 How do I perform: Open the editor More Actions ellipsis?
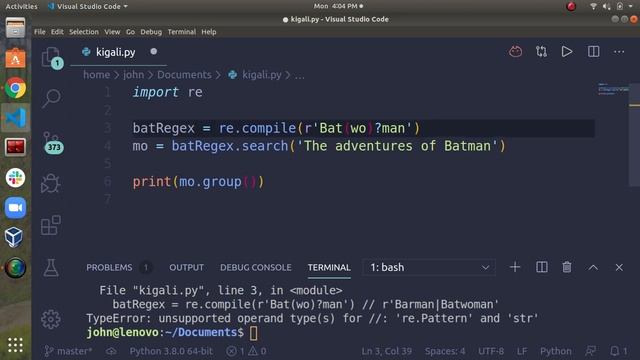coord(619,52)
